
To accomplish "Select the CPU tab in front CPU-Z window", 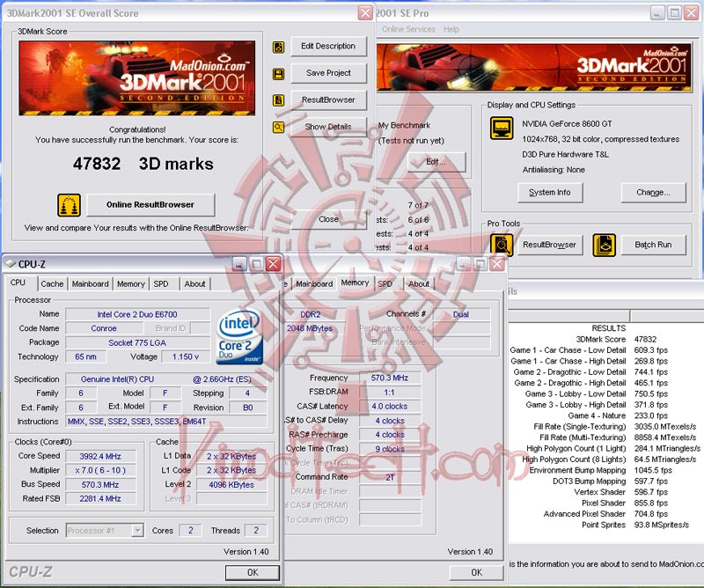I will click(18, 283).
